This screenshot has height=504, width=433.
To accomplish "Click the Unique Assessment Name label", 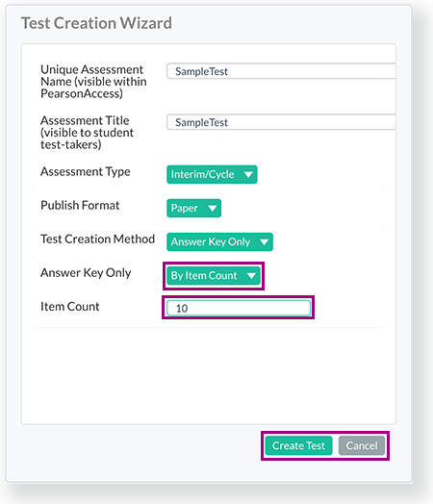I will tap(93, 82).
